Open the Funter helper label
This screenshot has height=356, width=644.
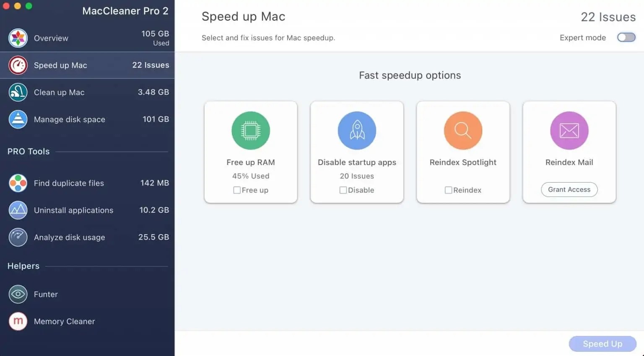tap(46, 294)
